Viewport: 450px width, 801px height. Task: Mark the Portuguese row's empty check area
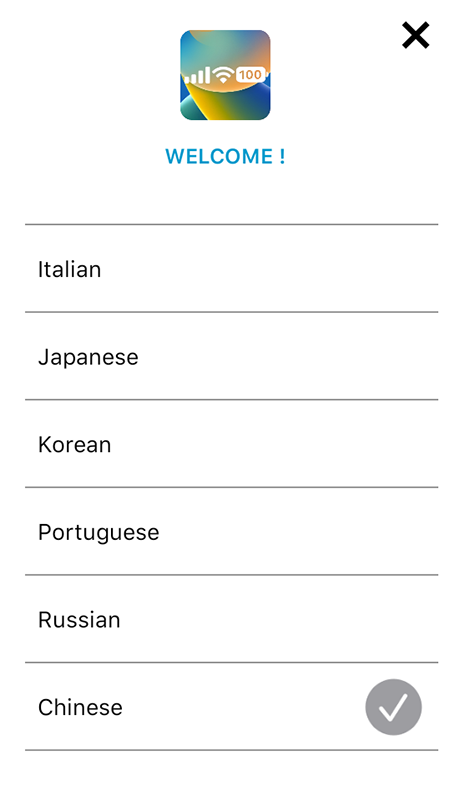pos(393,531)
